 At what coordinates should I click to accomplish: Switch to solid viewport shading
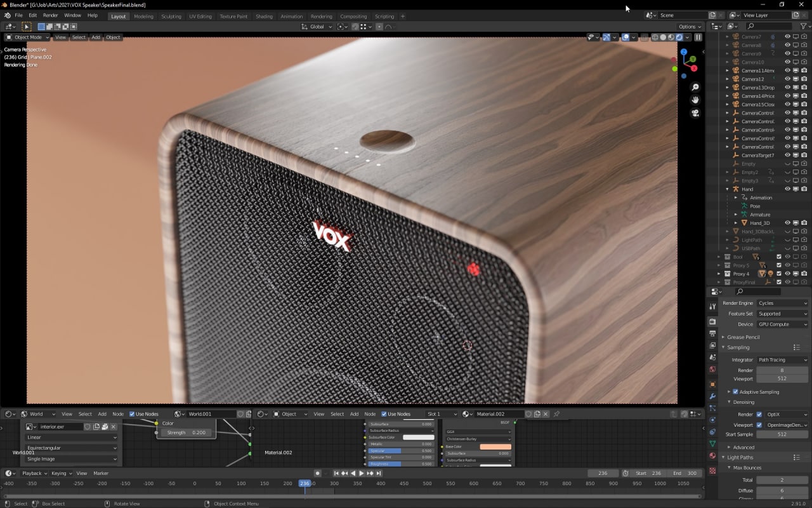tap(663, 37)
